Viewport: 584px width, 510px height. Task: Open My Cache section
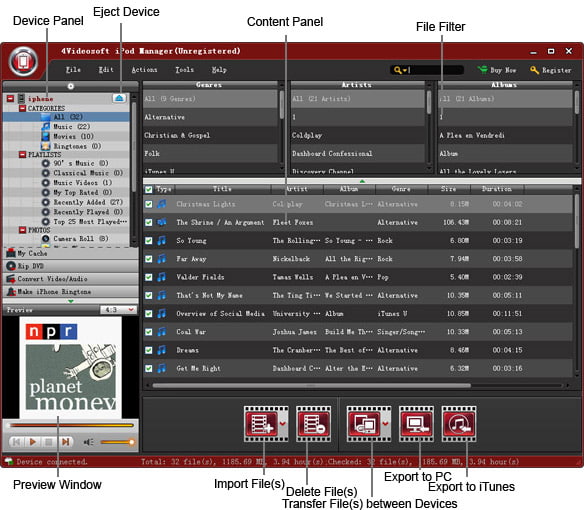coord(70,253)
